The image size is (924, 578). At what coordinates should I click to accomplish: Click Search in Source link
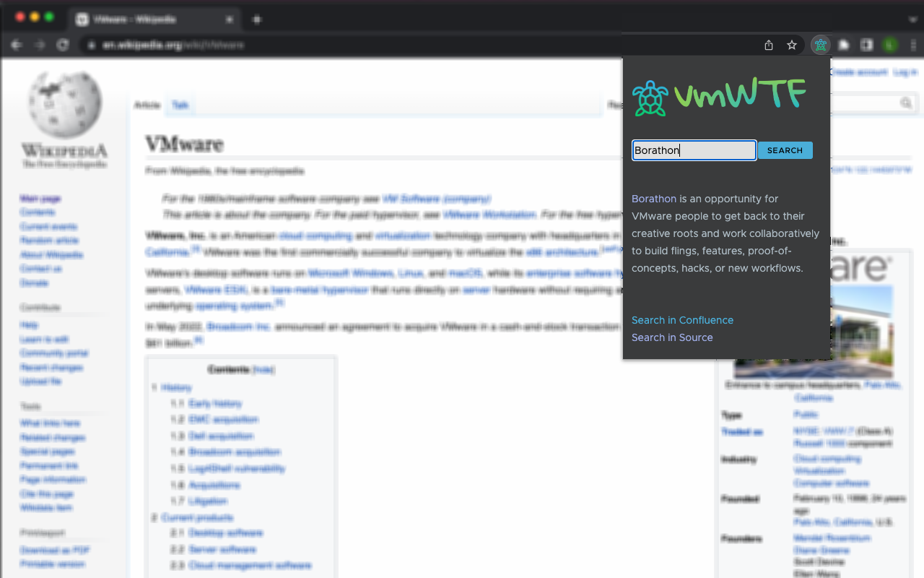(672, 337)
